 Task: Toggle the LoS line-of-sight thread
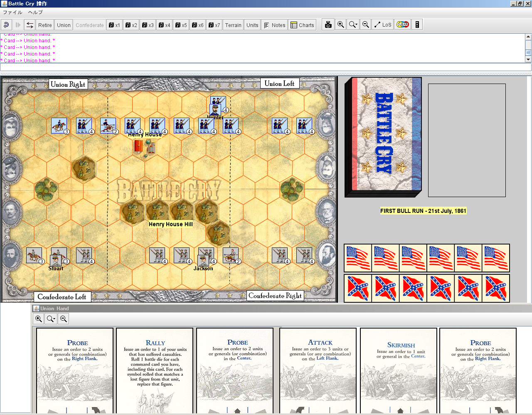[x=382, y=25]
